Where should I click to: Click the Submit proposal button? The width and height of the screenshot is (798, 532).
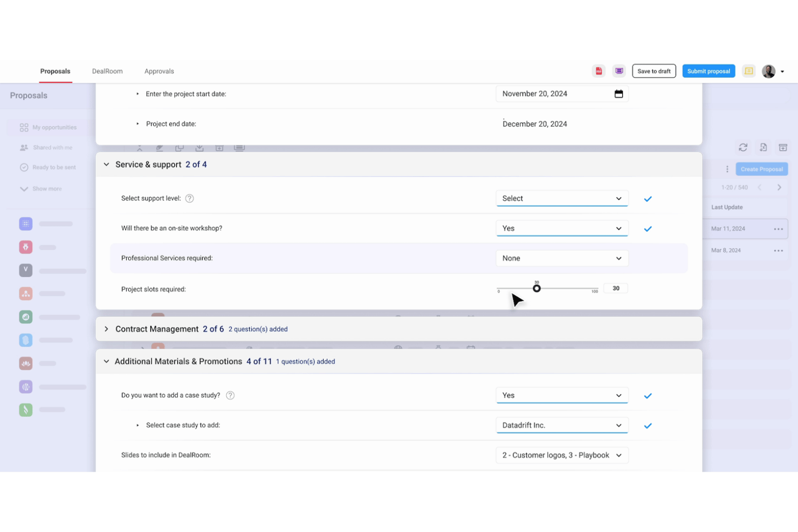coord(708,71)
